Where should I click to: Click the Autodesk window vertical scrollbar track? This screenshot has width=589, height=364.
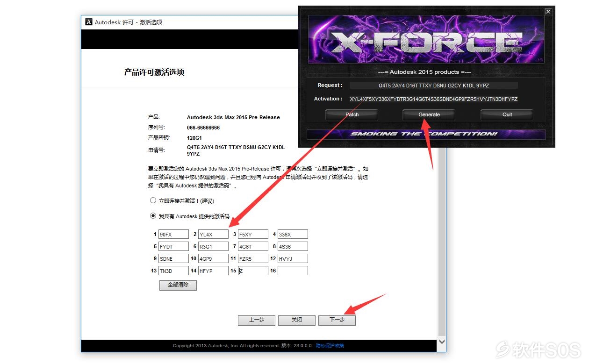(x=442, y=243)
